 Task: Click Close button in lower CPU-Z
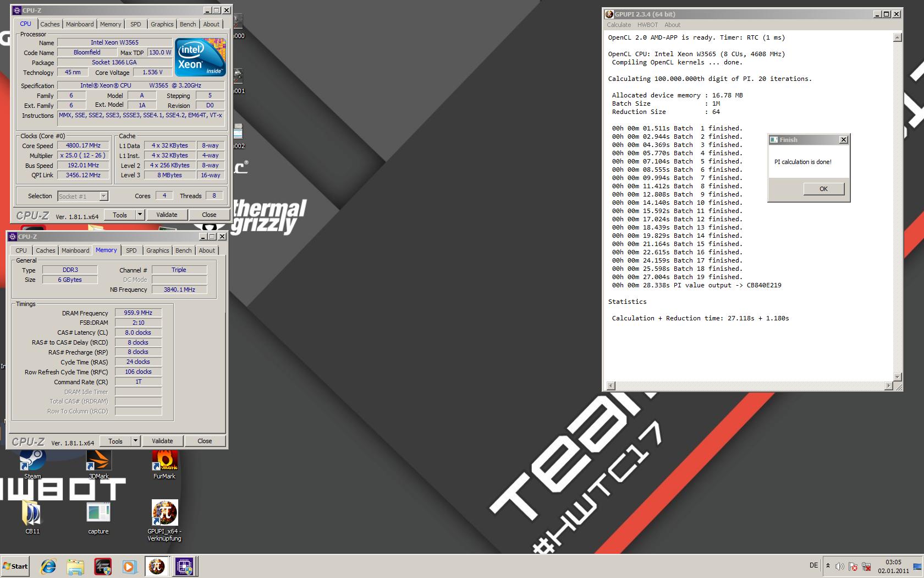point(205,441)
